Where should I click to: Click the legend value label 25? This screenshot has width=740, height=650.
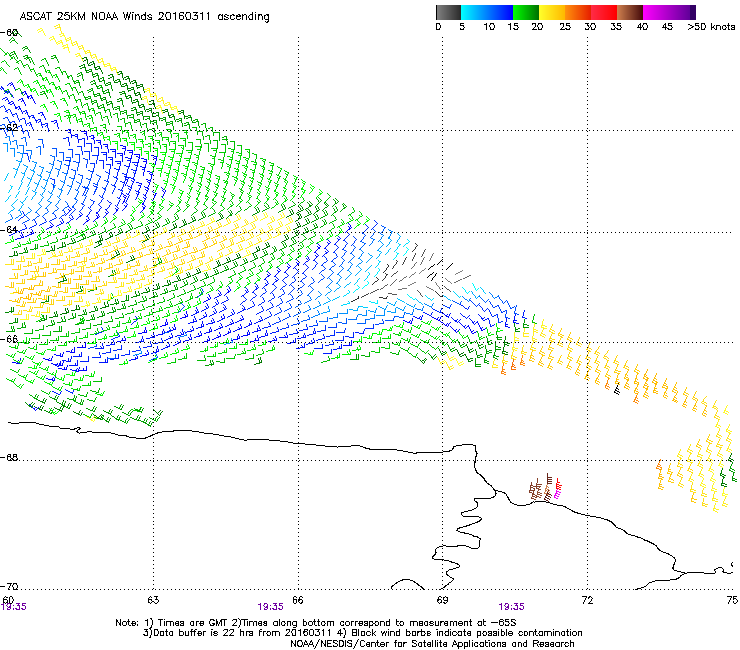click(565, 27)
